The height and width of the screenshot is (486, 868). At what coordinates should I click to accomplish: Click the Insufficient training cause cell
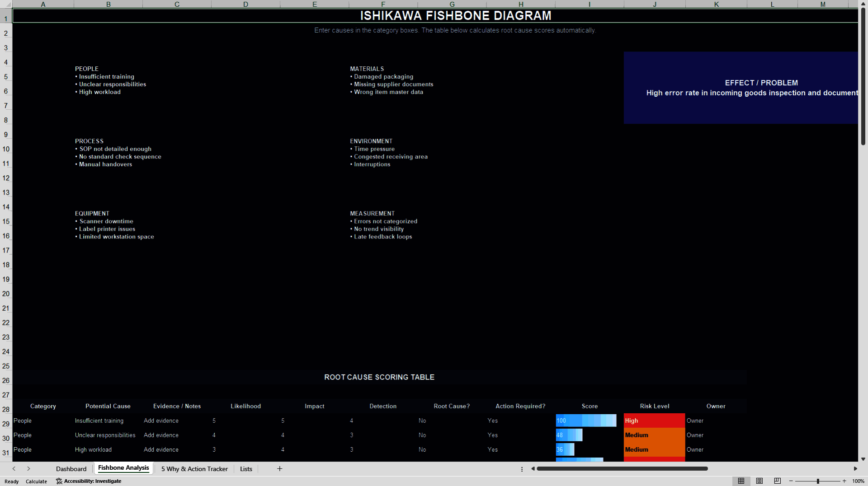[x=108, y=421]
